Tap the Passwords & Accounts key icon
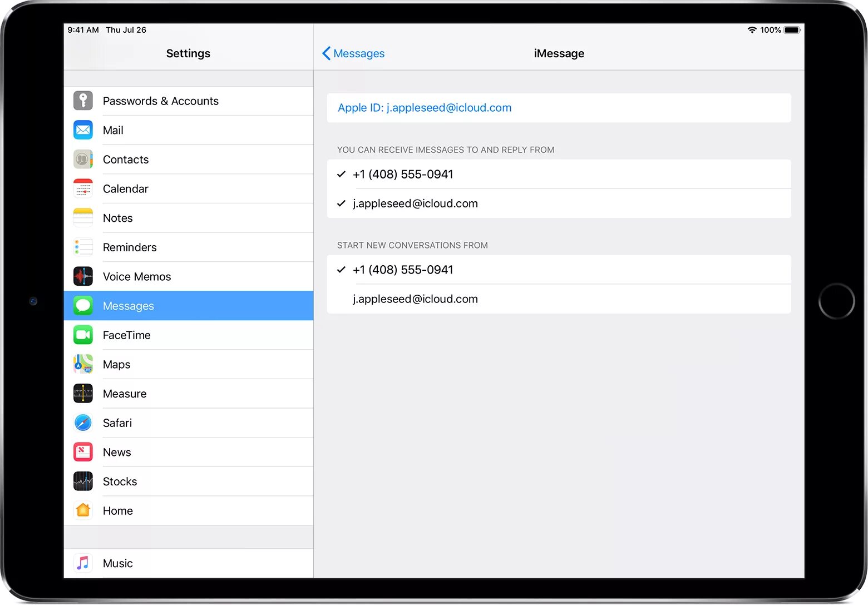This screenshot has width=868, height=606. coord(83,101)
